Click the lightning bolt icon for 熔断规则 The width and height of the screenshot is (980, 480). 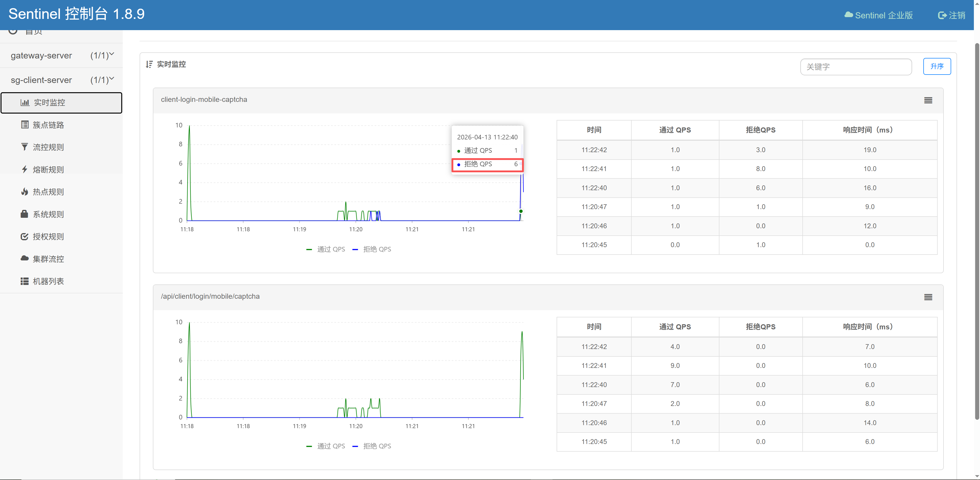[x=25, y=169]
